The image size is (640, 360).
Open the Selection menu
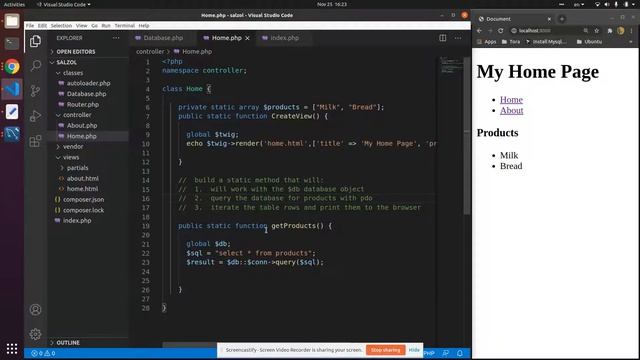tap(61, 26)
